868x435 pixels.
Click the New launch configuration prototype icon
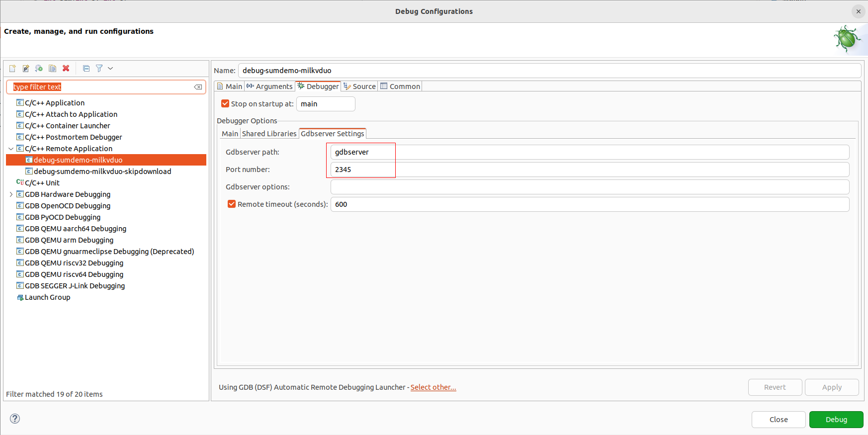tap(26, 69)
